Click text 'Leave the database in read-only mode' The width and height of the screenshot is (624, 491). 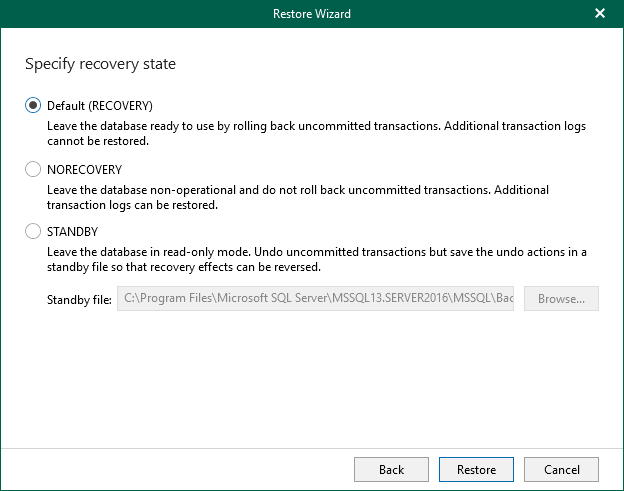pos(148,252)
